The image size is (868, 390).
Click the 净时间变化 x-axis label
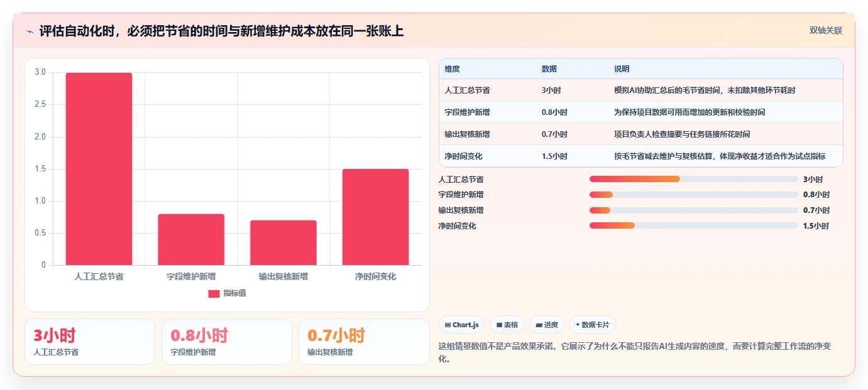(x=375, y=276)
